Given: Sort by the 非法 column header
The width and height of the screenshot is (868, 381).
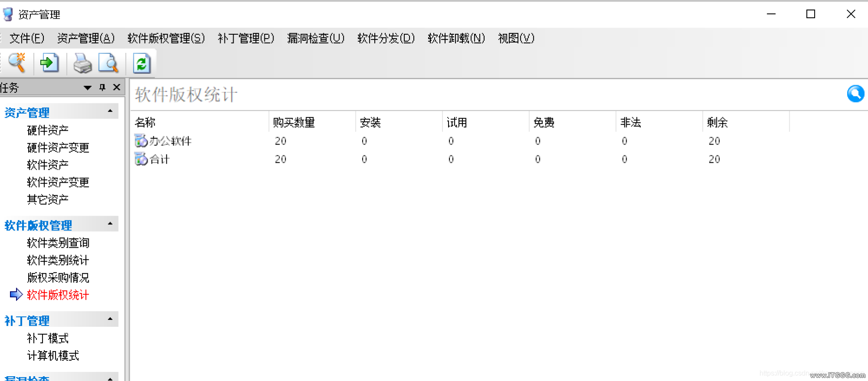Looking at the screenshot, I should click(x=660, y=122).
